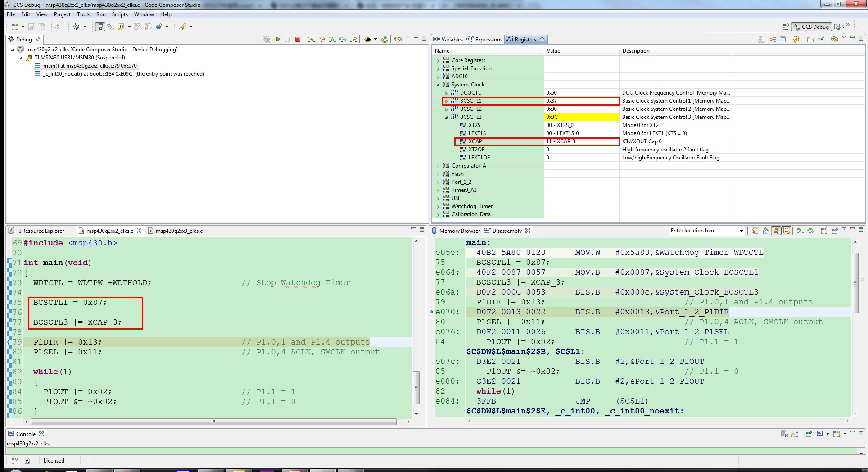Click the first Step Over icon in Debug view

pyautogui.click(x=322, y=40)
